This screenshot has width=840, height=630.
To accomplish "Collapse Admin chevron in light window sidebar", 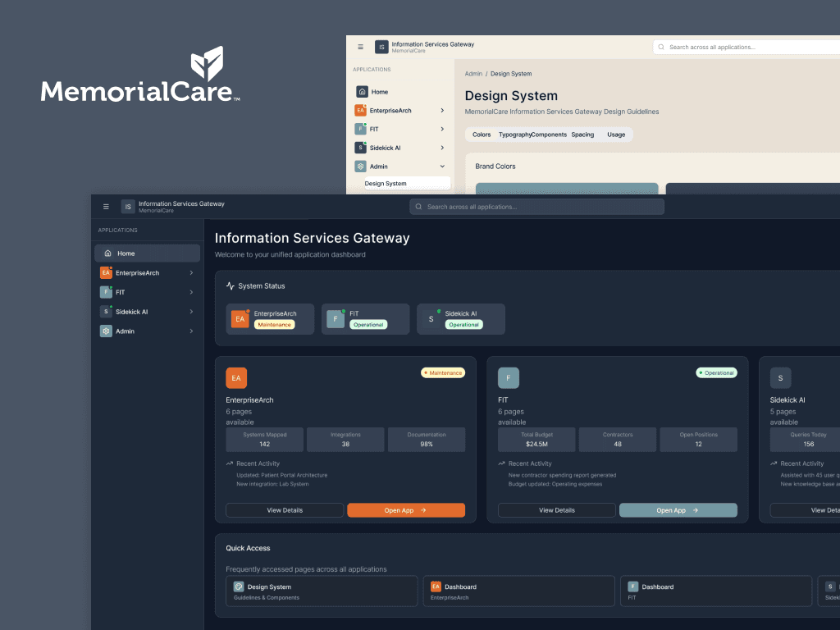I will click(442, 167).
